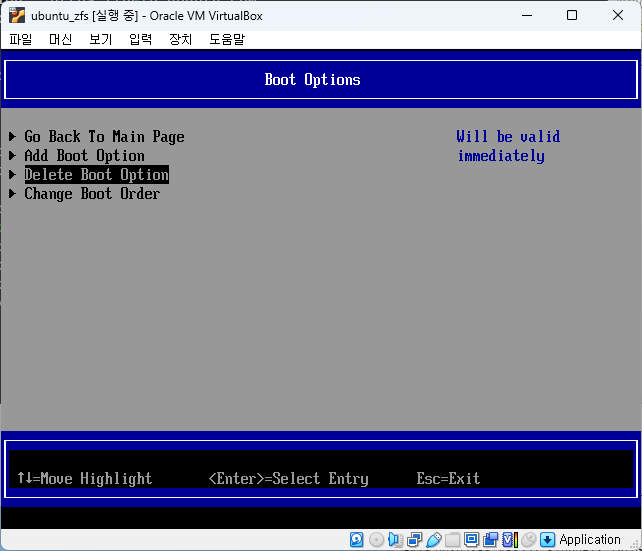The height and width of the screenshot is (551, 642).
Task: Select the highlighted Delete Boot Option entry
Action: (96, 175)
